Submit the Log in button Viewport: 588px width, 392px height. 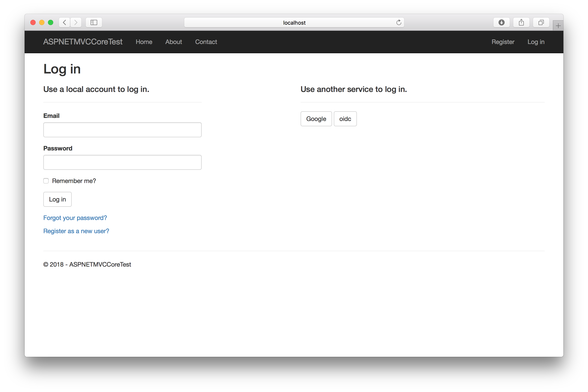[57, 199]
